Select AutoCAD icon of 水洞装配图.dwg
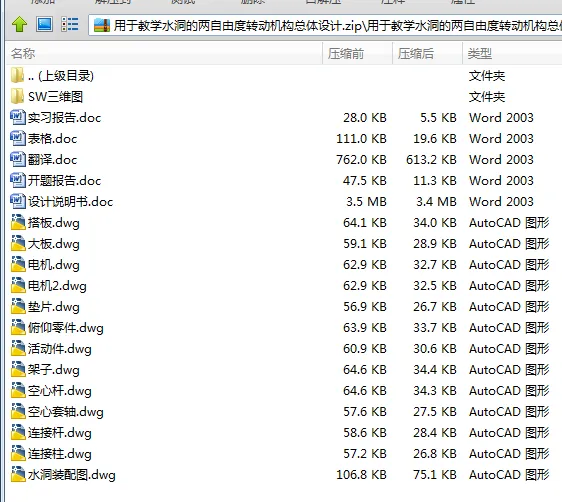The image size is (562, 502). [x=18, y=474]
